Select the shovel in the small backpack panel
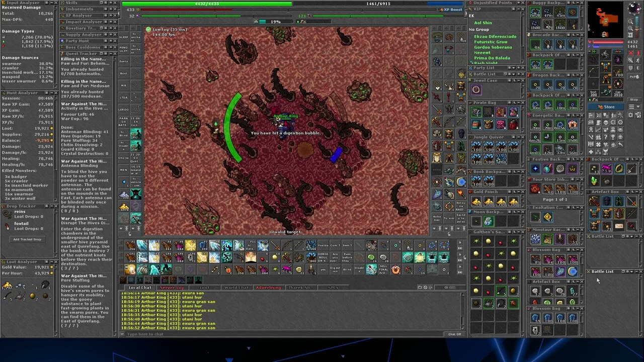 click(631, 169)
